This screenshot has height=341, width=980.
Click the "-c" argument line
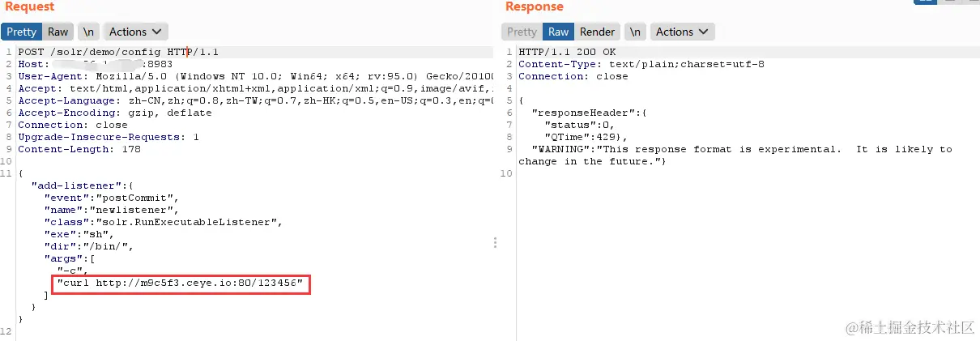[x=73, y=271]
